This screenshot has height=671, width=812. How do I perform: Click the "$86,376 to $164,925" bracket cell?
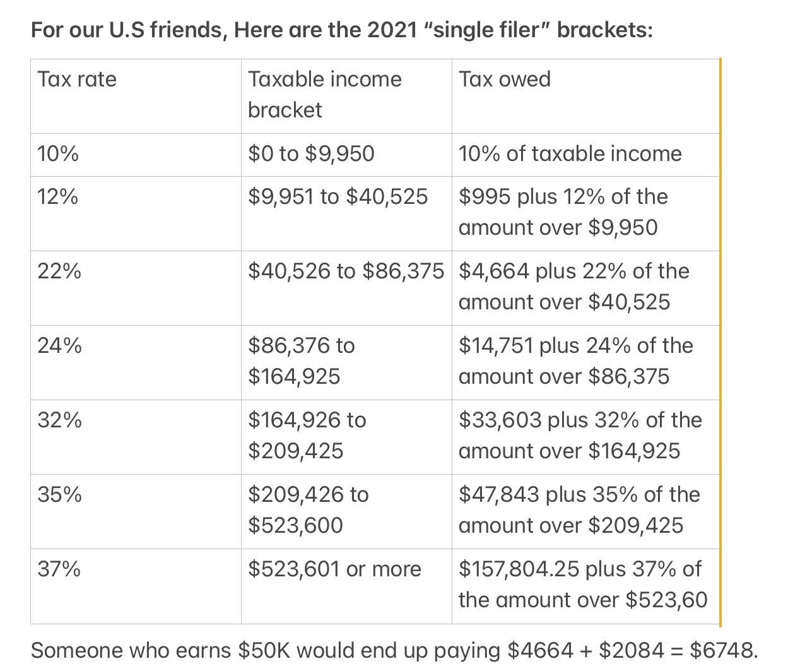pos(301,361)
